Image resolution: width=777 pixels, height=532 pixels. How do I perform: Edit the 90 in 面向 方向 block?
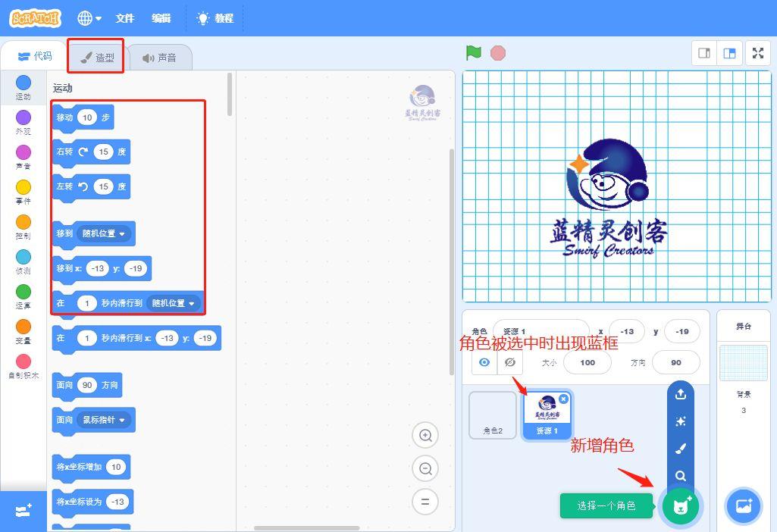87,386
